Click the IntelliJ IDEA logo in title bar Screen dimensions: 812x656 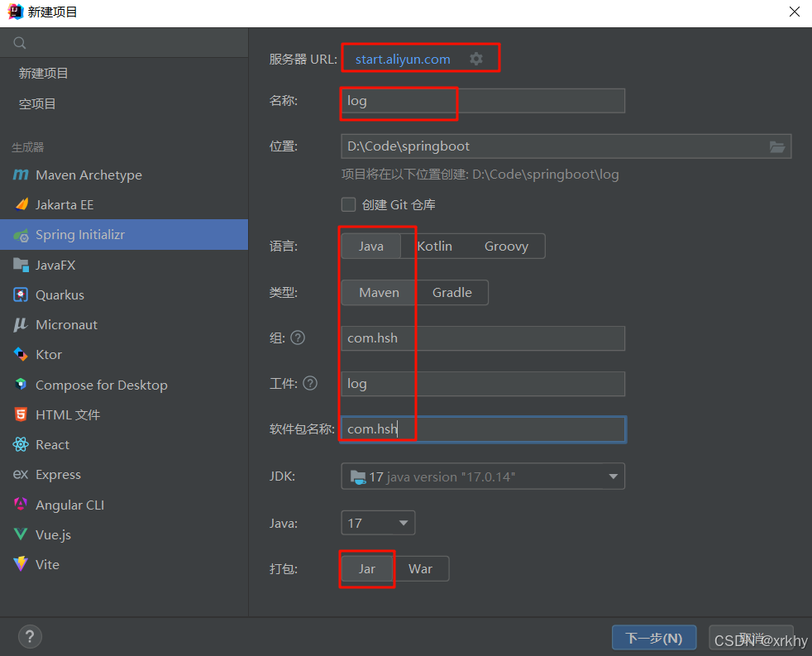click(x=16, y=12)
